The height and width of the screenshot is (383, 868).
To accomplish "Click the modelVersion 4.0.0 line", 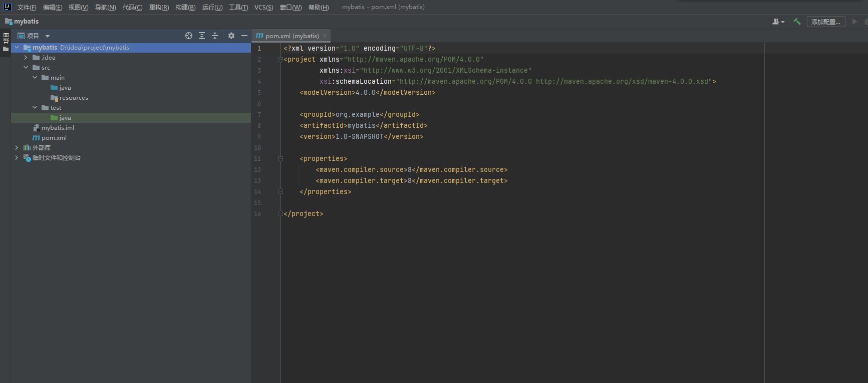I will coord(368,92).
